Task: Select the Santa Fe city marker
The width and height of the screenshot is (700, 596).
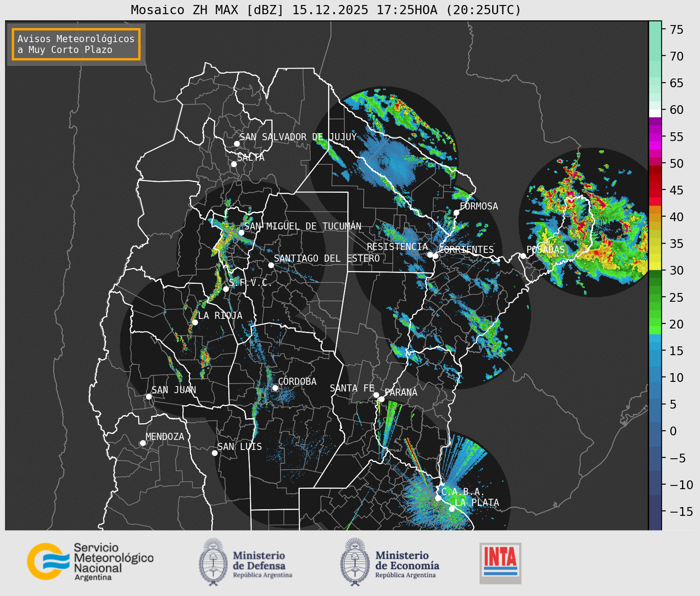Action: (376, 395)
